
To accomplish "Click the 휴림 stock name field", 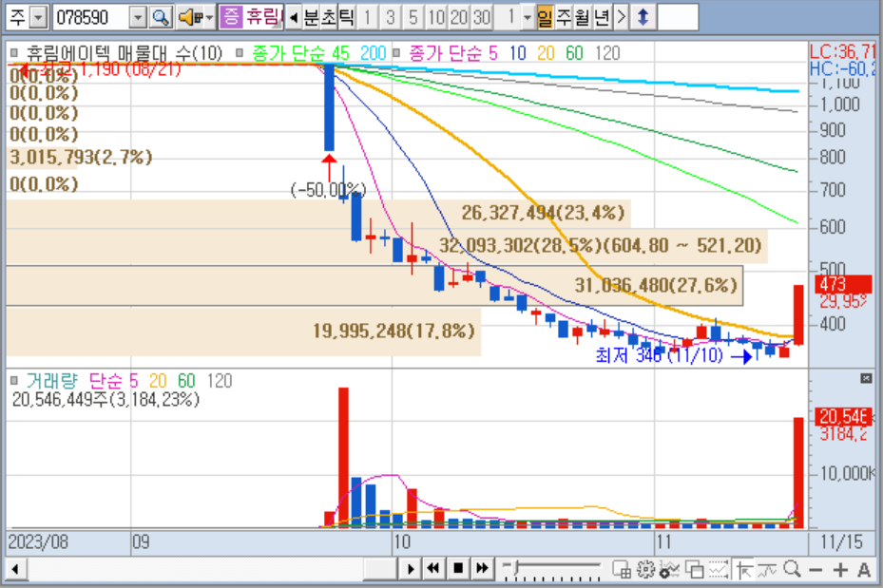I will coord(263,17).
